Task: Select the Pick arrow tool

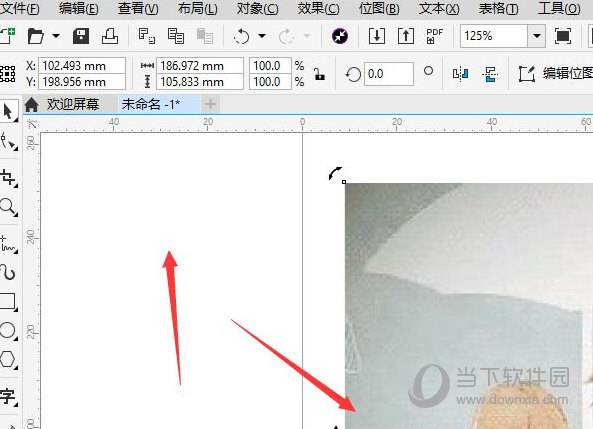Action: tap(8, 112)
